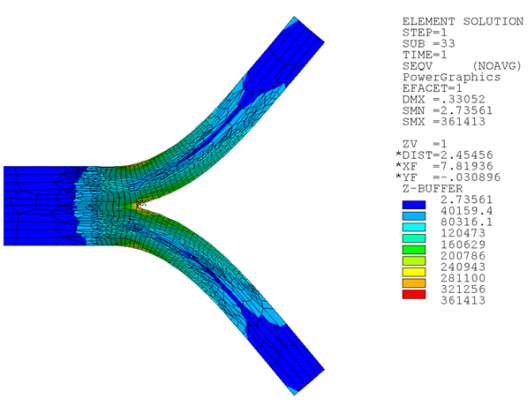529x406 pixels.
Task: Click the legend value 160629
Action: (x=463, y=244)
